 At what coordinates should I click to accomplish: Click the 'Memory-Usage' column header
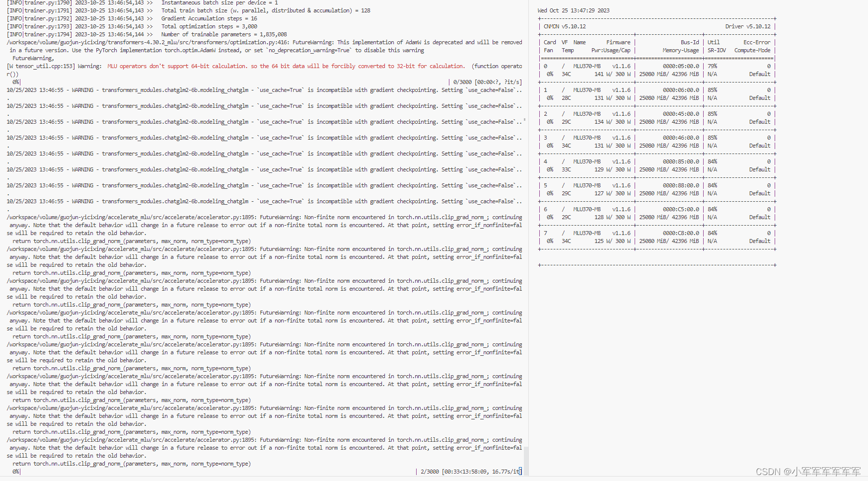click(x=681, y=50)
